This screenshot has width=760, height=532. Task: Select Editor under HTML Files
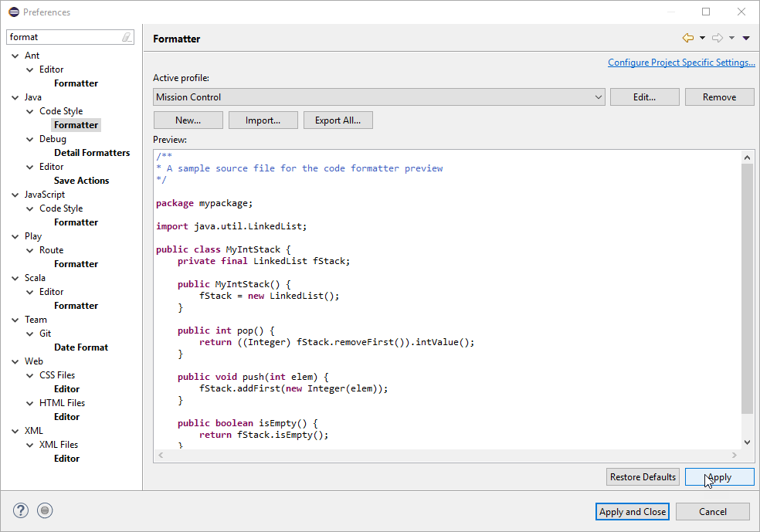tap(67, 417)
